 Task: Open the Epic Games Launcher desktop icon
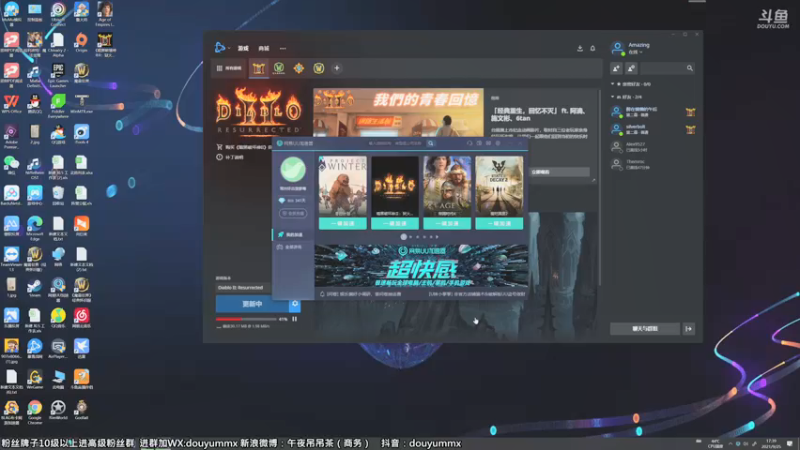click(58, 75)
